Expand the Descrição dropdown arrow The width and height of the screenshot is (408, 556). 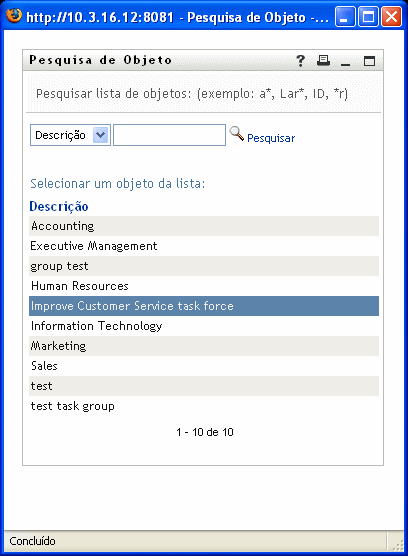[x=100, y=135]
